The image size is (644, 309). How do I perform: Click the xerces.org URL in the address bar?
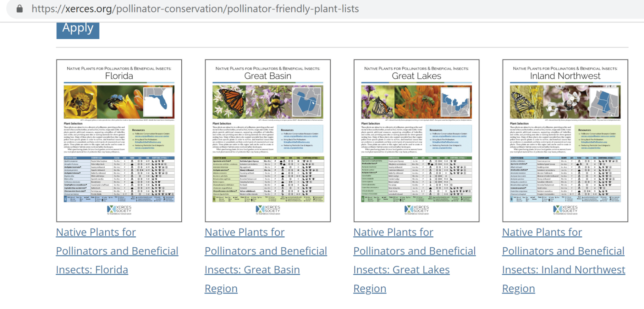coord(195,9)
